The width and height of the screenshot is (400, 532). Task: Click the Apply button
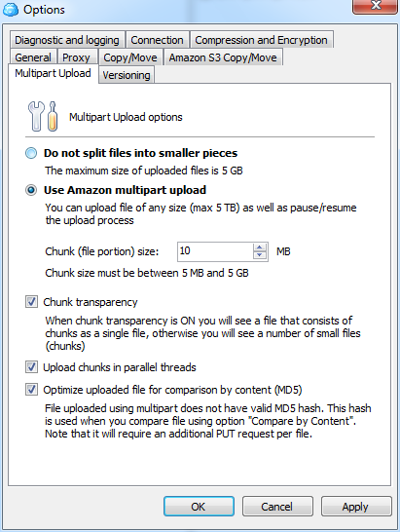click(356, 507)
